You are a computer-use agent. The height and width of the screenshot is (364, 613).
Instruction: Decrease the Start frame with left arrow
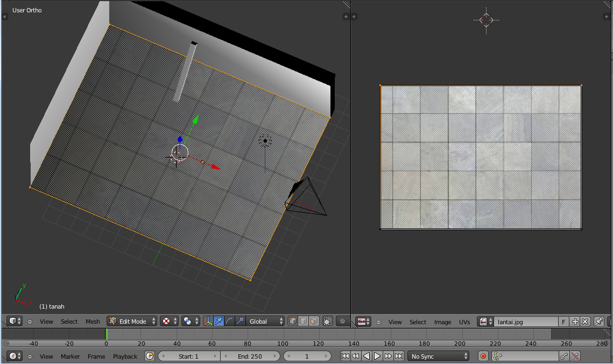(x=163, y=356)
